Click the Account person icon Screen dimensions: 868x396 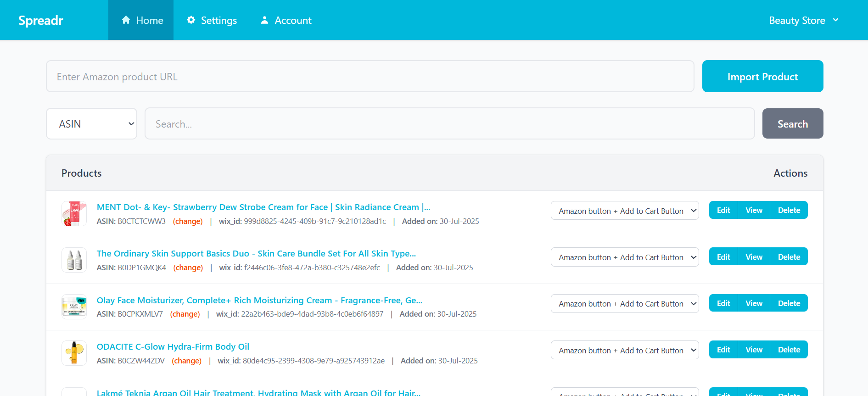pyautogui.click(x=264, y=20)
